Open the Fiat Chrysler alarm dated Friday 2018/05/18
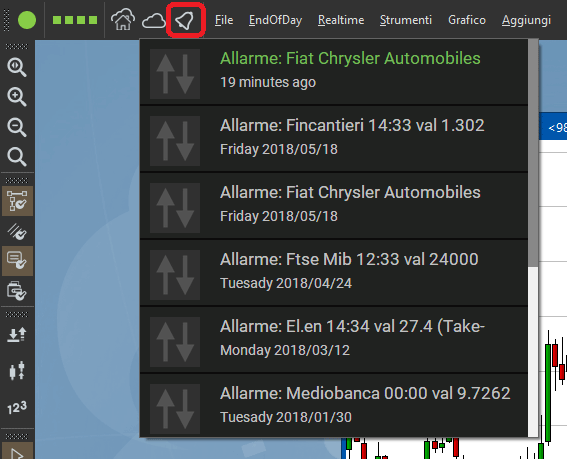The height and width of the screenshot is (459, 567). (334, 206)
